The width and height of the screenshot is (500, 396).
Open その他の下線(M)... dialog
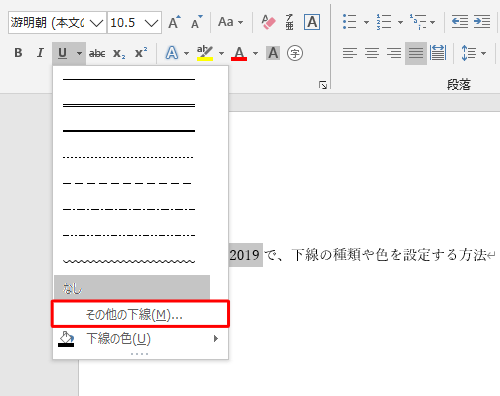140,314
